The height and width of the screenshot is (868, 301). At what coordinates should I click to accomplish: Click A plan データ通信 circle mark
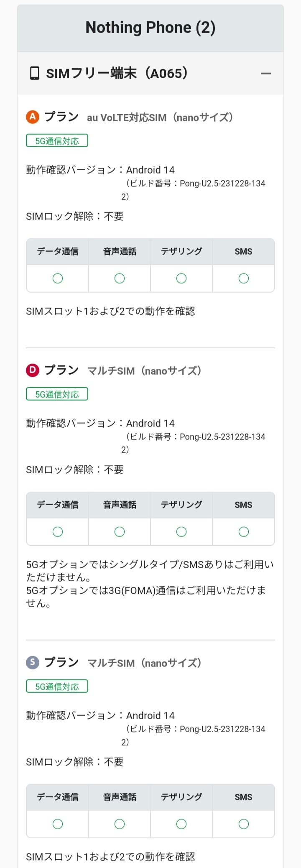(58, 278)
